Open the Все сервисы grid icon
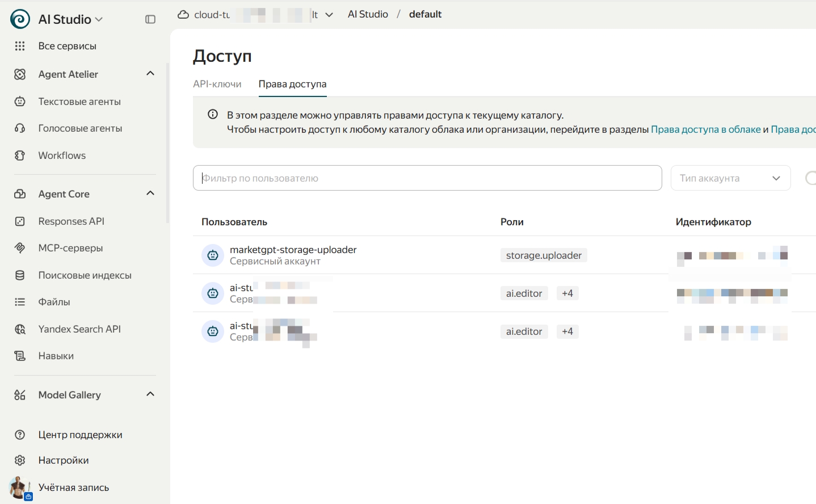This screenshot has height=504, width=816. click(x=20, y=46)
